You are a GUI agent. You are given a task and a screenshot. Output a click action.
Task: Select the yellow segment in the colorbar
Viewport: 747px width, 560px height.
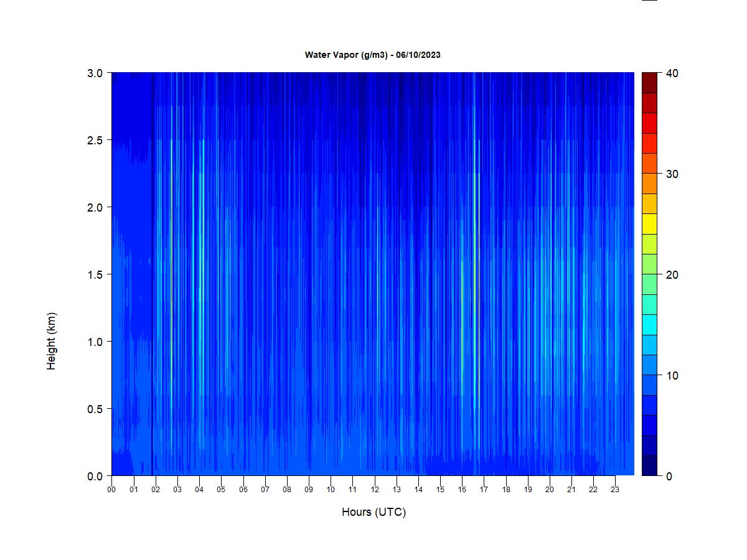point(649,223)
